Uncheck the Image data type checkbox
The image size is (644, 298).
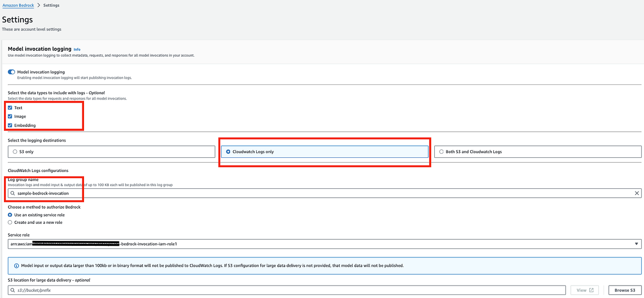point(10,116)
